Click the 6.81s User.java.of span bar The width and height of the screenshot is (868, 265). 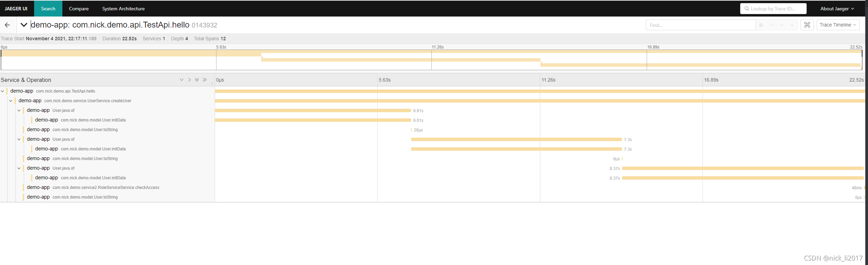click(313, 110)
